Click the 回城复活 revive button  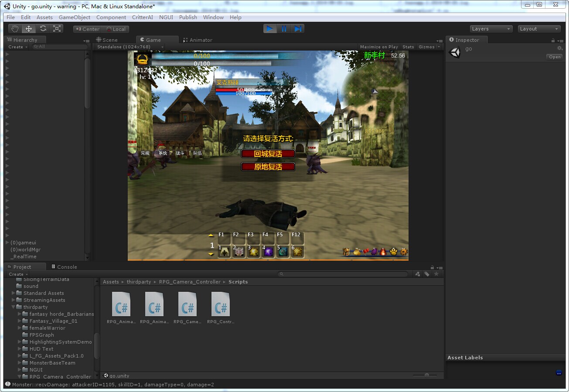(268, 154)
